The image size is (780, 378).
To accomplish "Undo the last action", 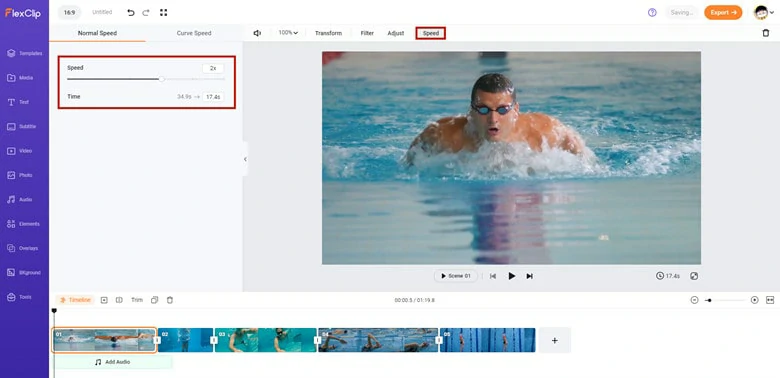I will click(131, 12).
